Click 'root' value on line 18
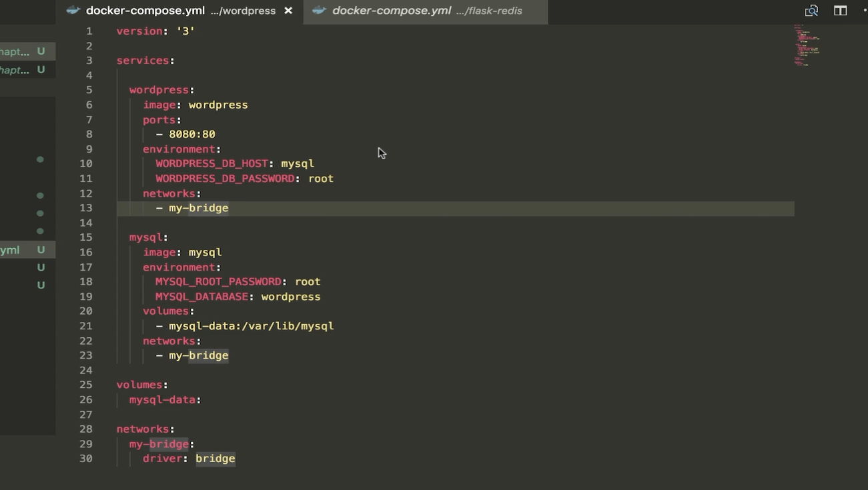 click(308, 282)
